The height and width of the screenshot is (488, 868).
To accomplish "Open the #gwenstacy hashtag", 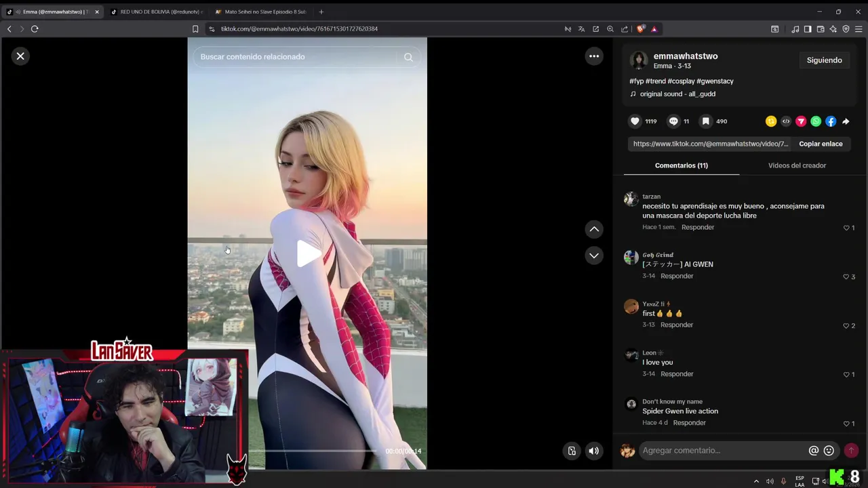I will tap(715, 81).
